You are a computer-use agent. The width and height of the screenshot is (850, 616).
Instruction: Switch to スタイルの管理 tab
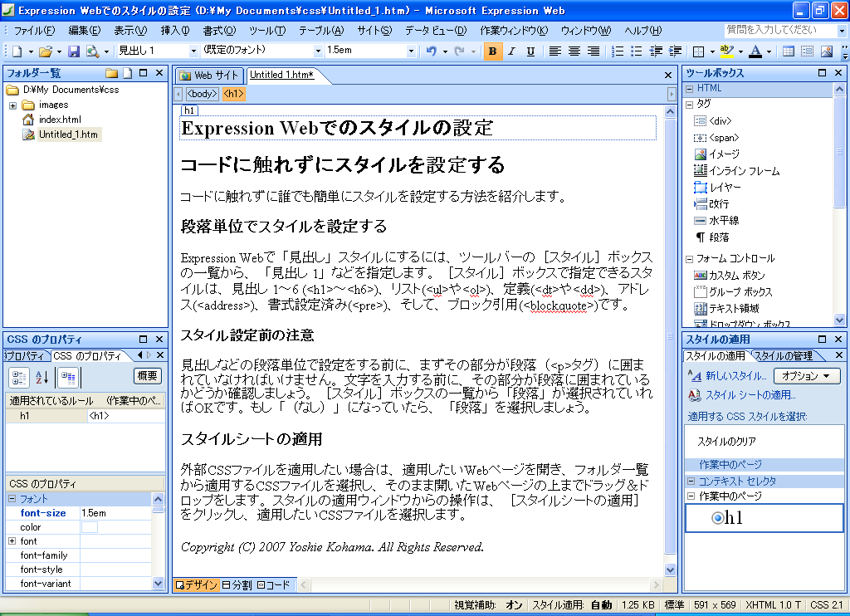[784, 355]
